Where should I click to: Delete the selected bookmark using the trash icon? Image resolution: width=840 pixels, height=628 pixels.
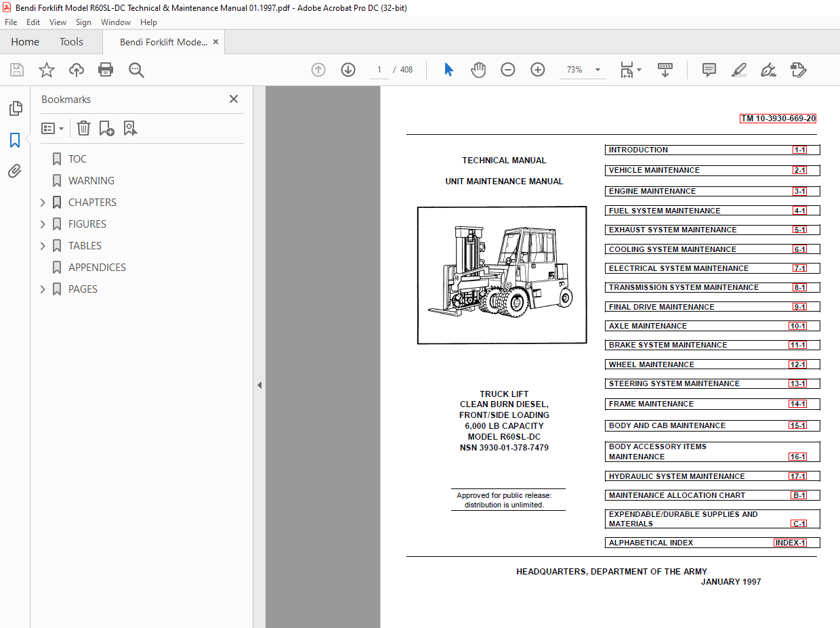click(83, 128)
